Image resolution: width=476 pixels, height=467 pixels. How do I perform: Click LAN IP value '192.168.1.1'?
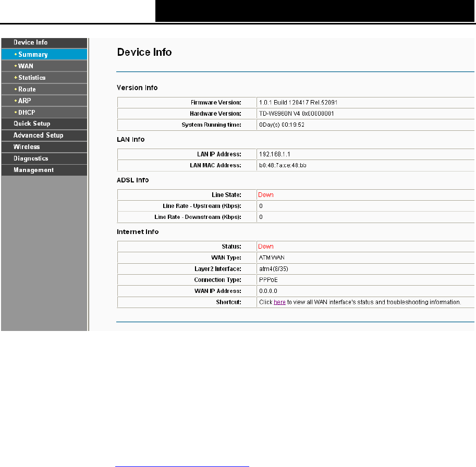point(274,154)
